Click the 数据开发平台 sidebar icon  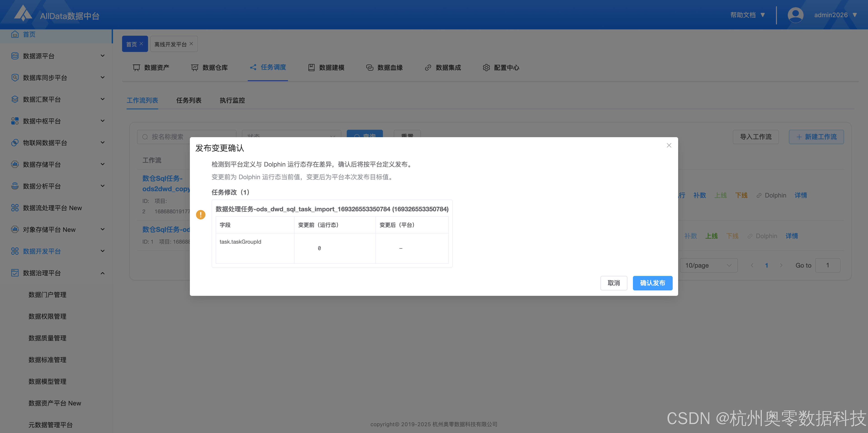click(x=15, y=251)
